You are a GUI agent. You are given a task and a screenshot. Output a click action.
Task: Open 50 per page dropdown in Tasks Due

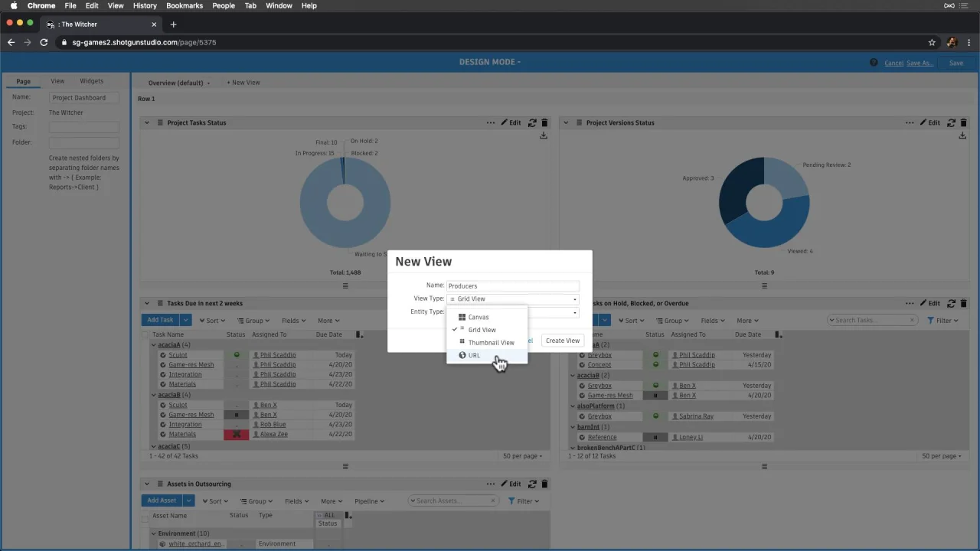pyautogui.click(x=522, y=456)
